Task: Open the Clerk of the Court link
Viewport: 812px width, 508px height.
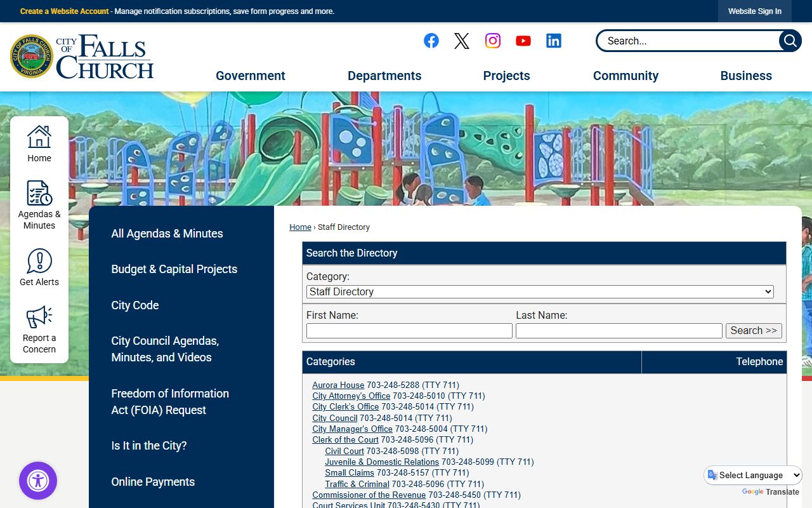Action: coord(345,439)
